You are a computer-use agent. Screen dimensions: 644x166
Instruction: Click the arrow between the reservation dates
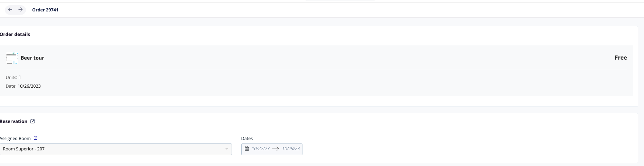pyautogui.click(x=276, y=149)
